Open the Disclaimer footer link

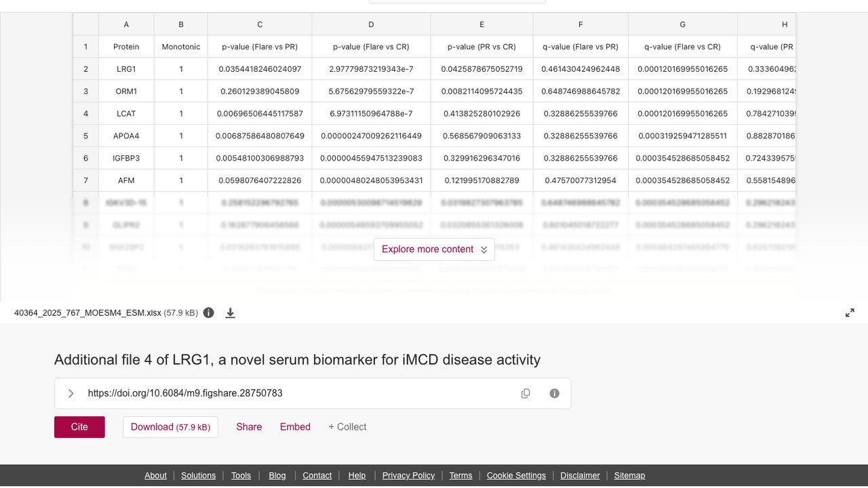click(x=580, y=476)
